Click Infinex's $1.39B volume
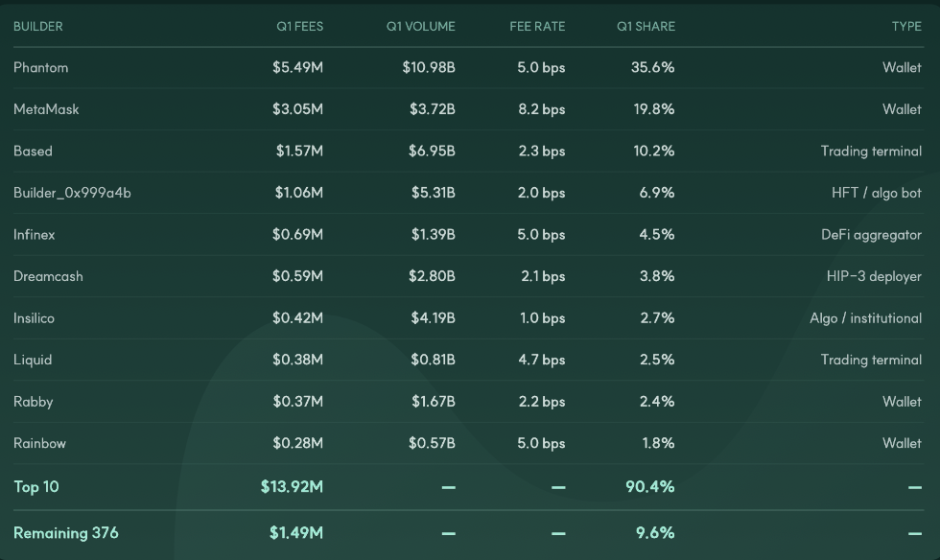Screen dimensions: 940x560 click(434, 234)
